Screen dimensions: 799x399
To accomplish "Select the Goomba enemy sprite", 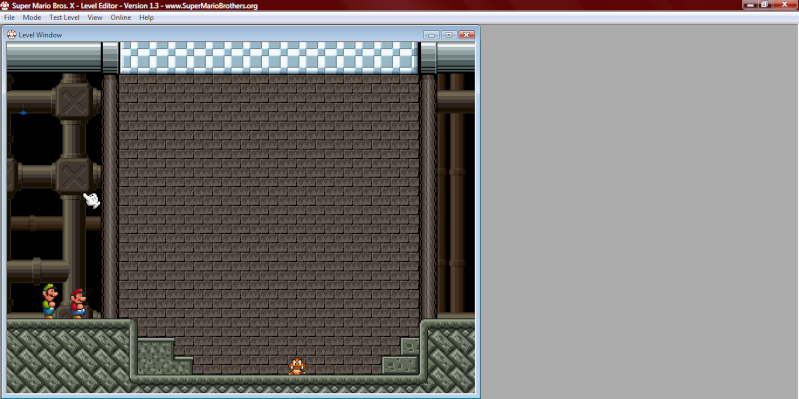I will point(297,366).
